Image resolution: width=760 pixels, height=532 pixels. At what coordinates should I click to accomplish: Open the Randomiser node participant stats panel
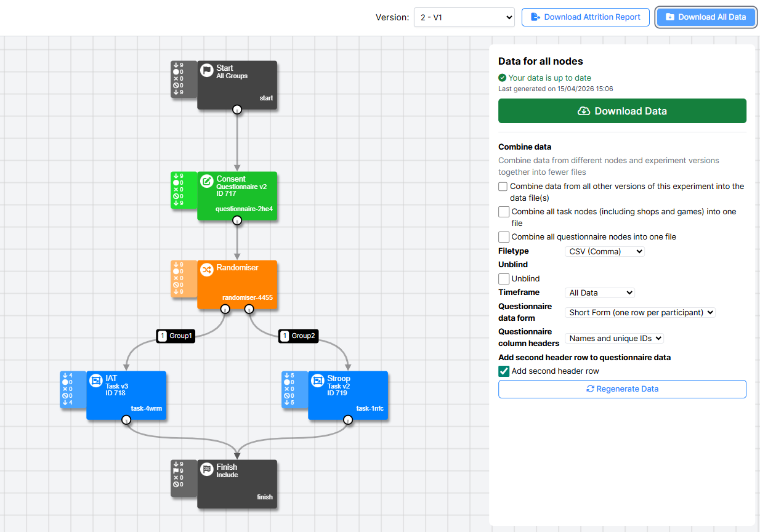(x=184, y=278)
